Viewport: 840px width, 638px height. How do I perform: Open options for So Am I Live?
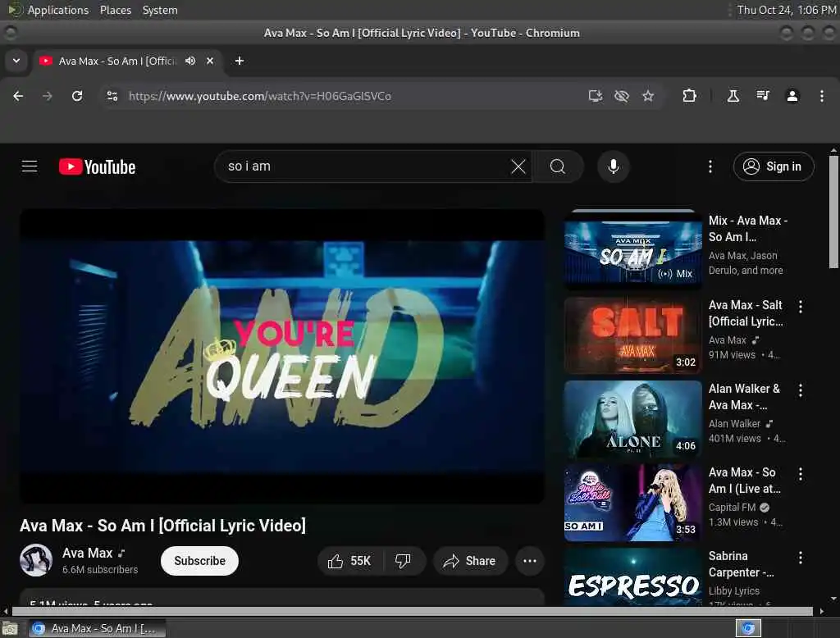tap(801, 473)
